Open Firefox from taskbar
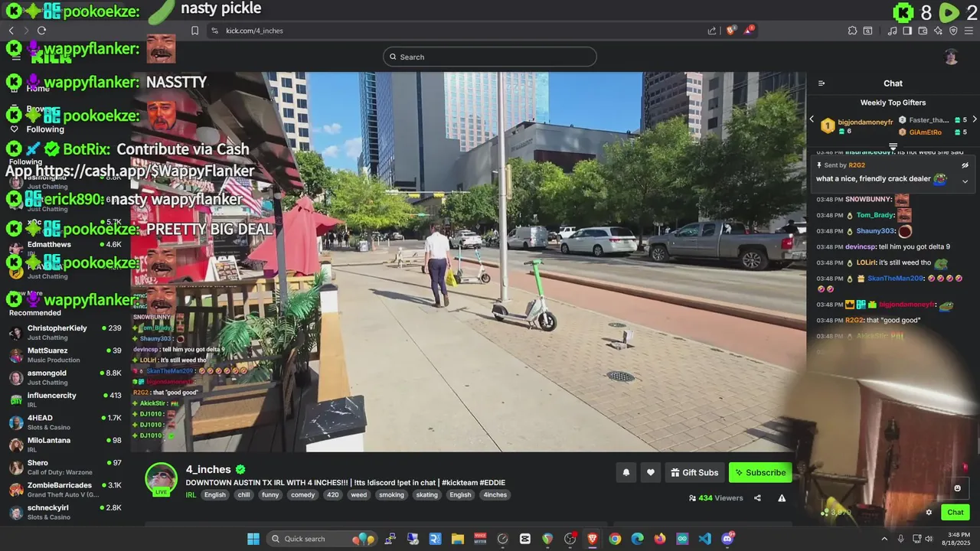980x551 pixels. (660, 539)
